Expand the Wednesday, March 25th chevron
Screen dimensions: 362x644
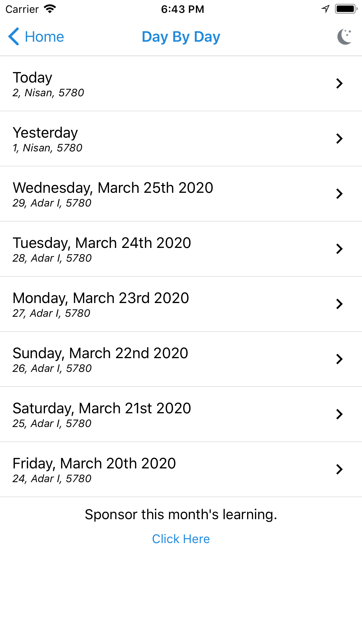pos(339,194)
